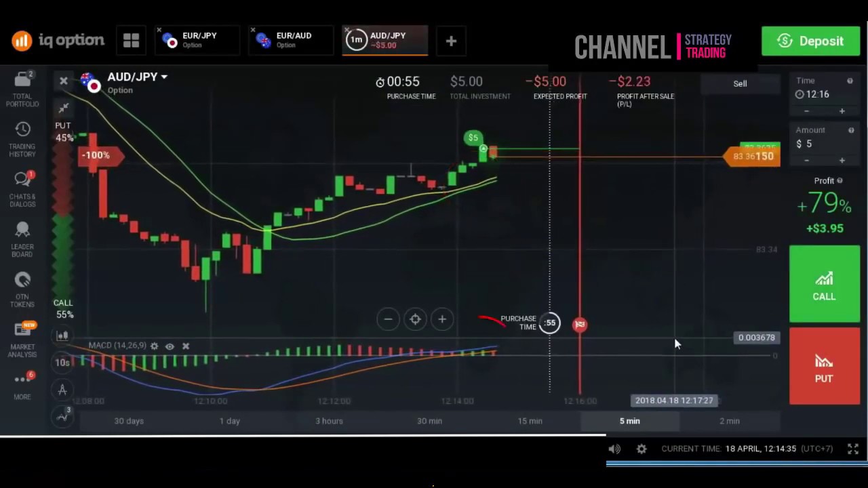Select the 2 min chart range
The width and height of the screenshot is (868, 488).
pos(730,421)
